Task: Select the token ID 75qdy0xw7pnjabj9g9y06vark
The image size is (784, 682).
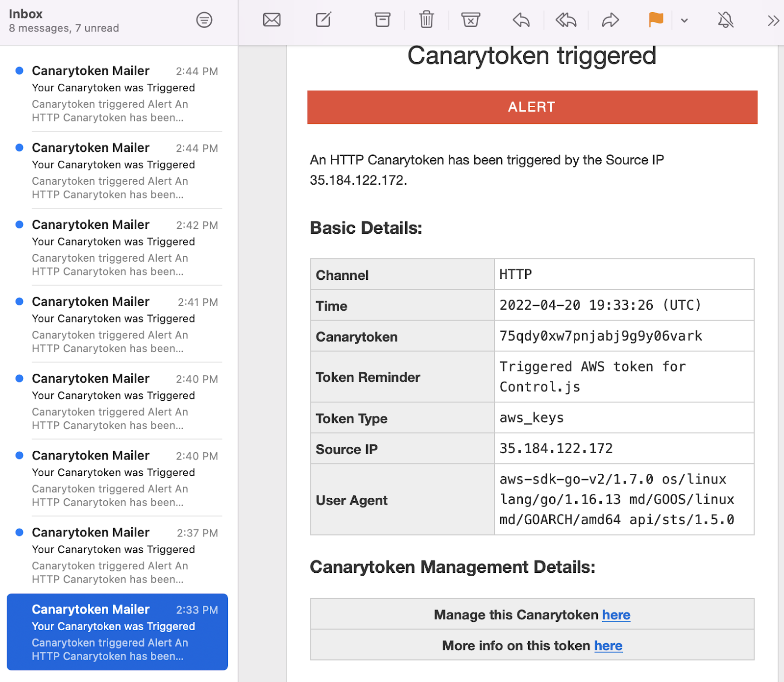Action: coord(601,336)
